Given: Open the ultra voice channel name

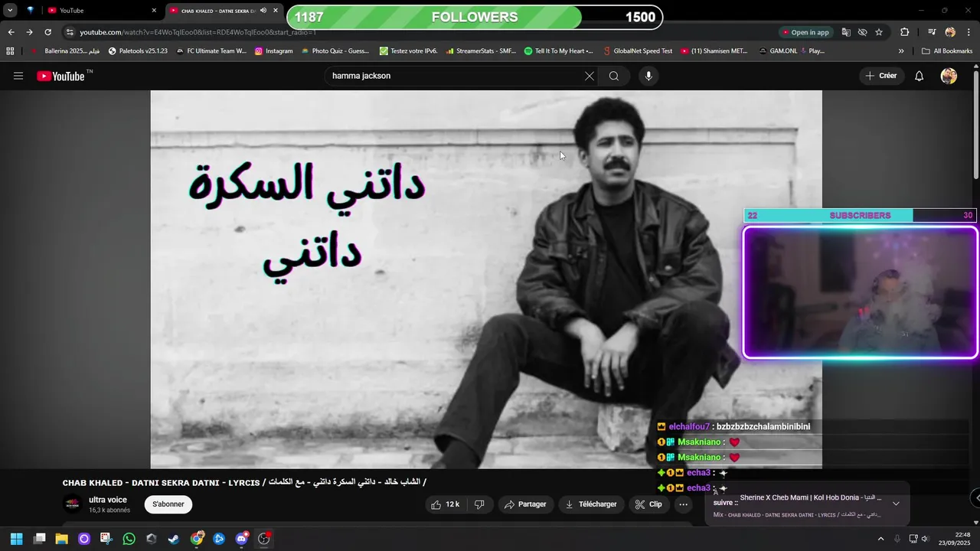Looking at the screenshot, I should 108,500.
